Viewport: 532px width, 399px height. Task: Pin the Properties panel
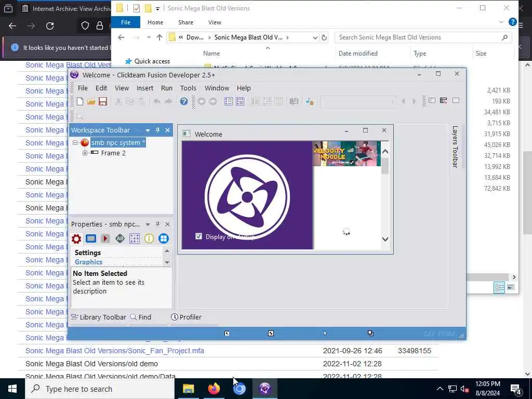(157, 224)
